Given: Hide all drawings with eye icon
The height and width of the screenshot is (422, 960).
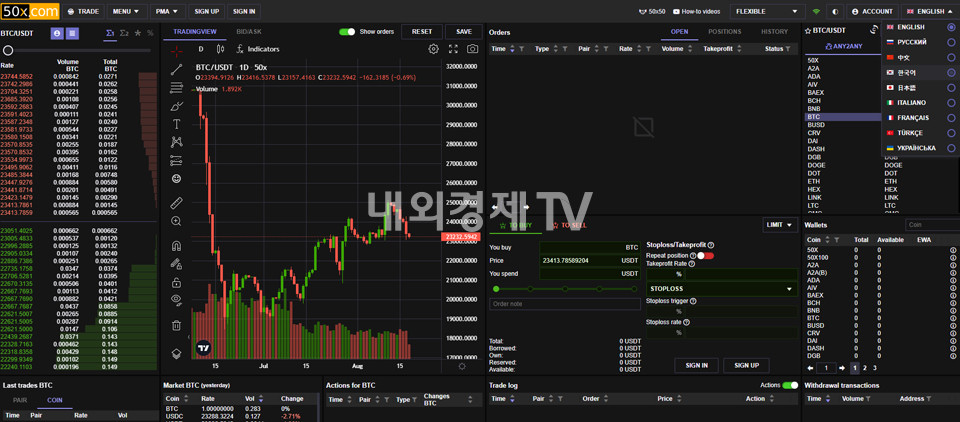Looking at the screenshot, I should click(176, 300).
